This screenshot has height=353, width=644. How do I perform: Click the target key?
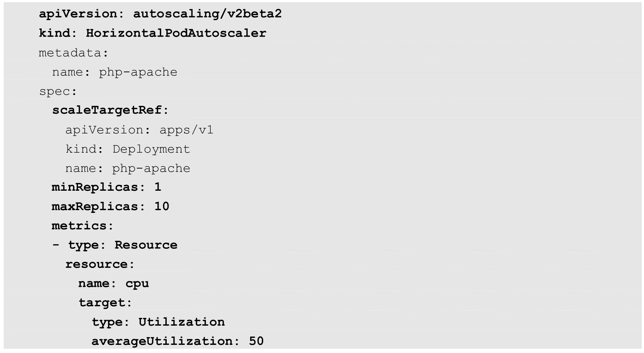[102, 303]
